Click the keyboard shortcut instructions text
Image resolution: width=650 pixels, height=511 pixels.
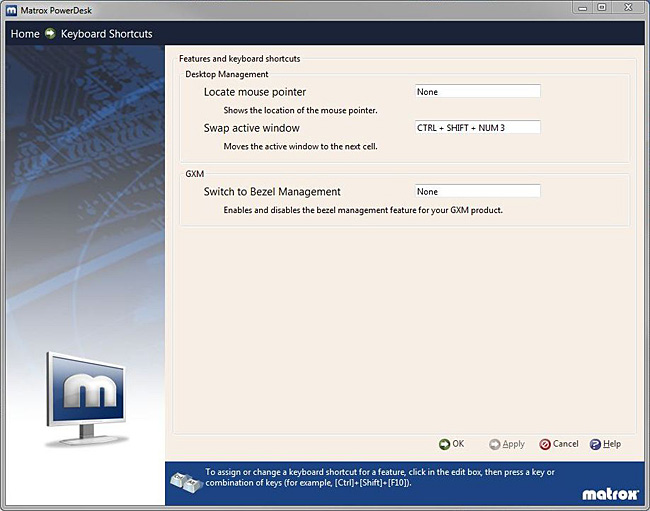click(x=380, y=477)
